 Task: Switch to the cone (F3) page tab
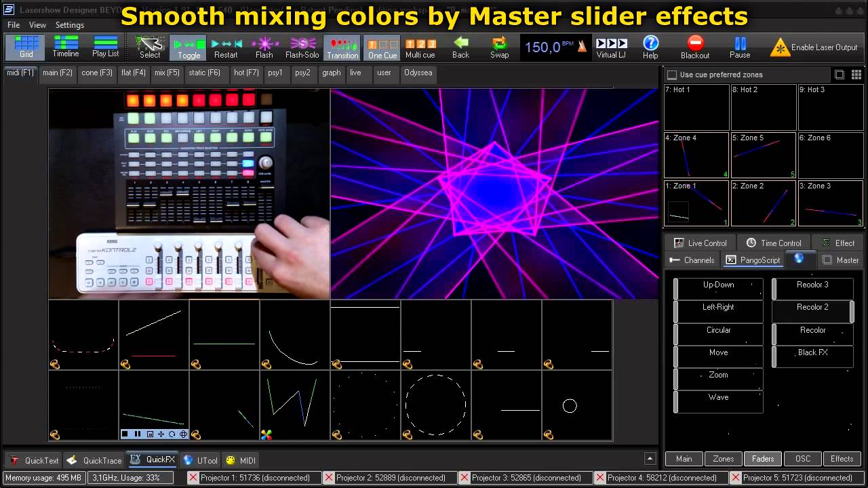pyautogui.click(x=97, y=73)
